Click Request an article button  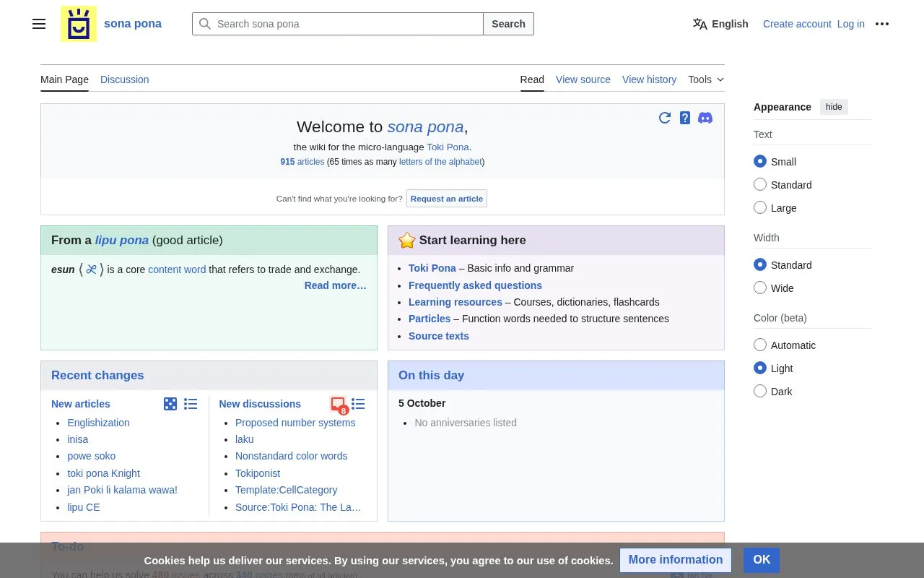pos(447,199)
